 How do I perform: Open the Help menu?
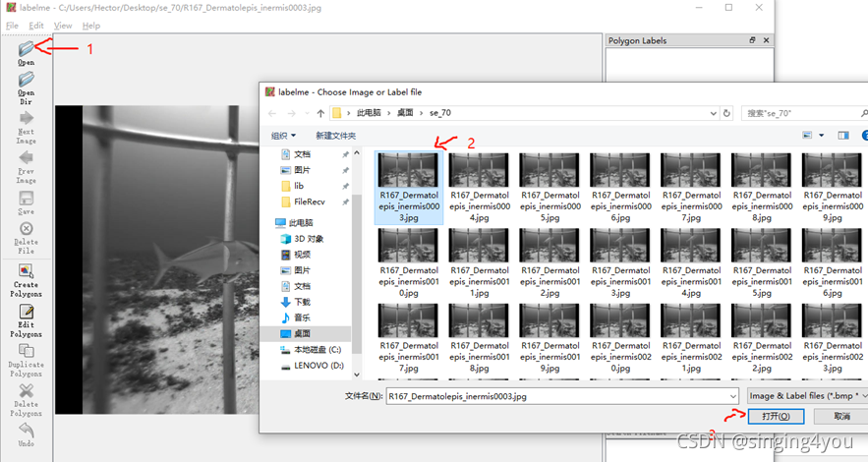(91, 26)
